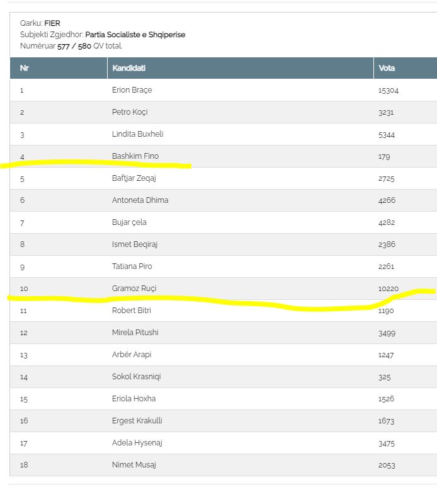Click the Kandidati column header
Image resolution: width=437 pixels, height=504 pixels.
coord(241,68)
